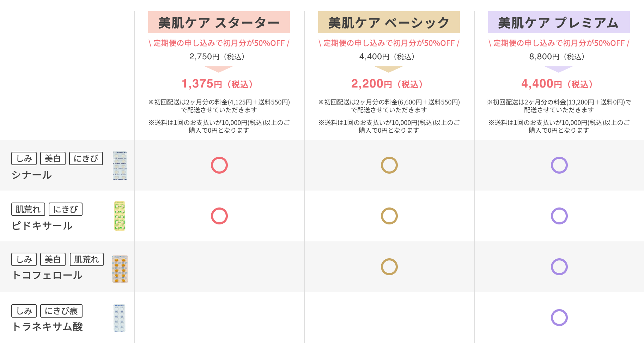644x343 pixels.
Task: Select the 美肌ケア スターター plan header
Action: (x=219, y=22)
